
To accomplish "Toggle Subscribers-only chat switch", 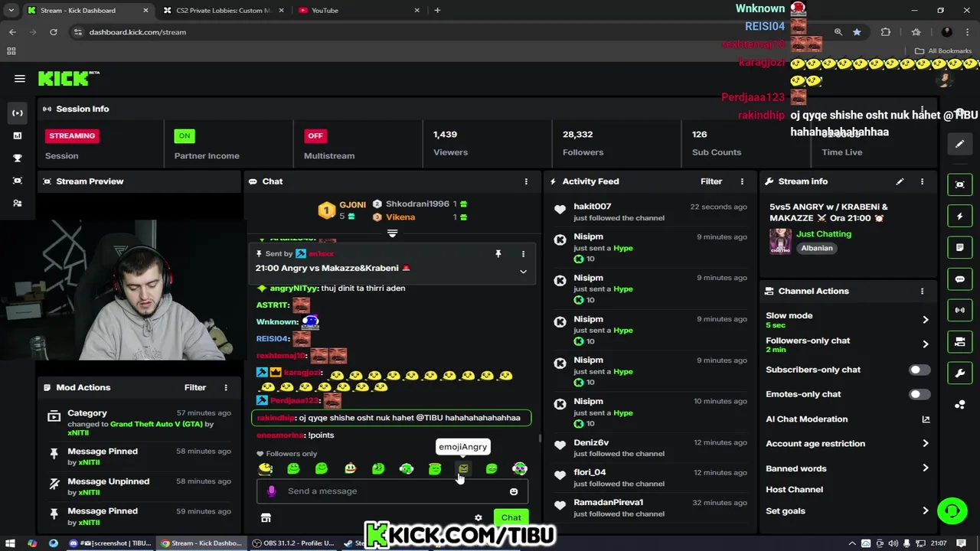I will 920,370.
